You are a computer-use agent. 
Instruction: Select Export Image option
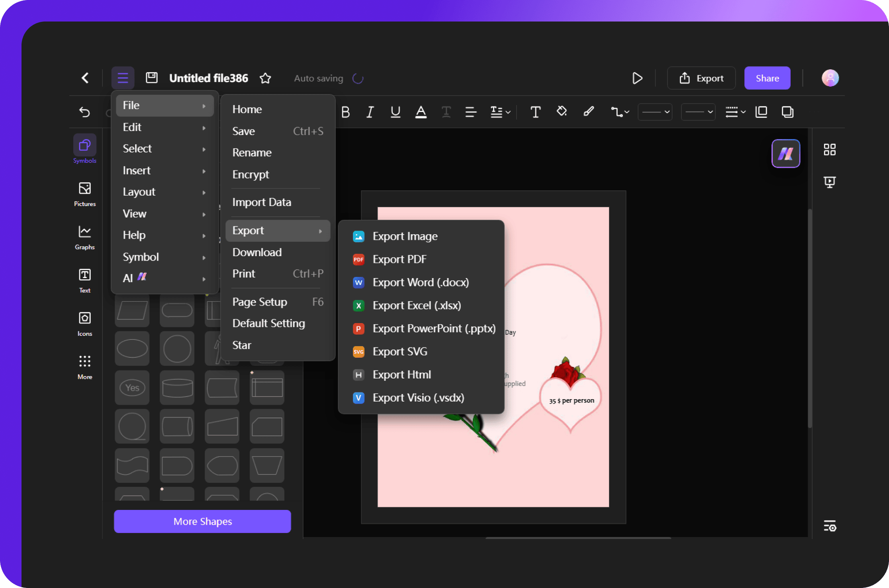[421, 236]
